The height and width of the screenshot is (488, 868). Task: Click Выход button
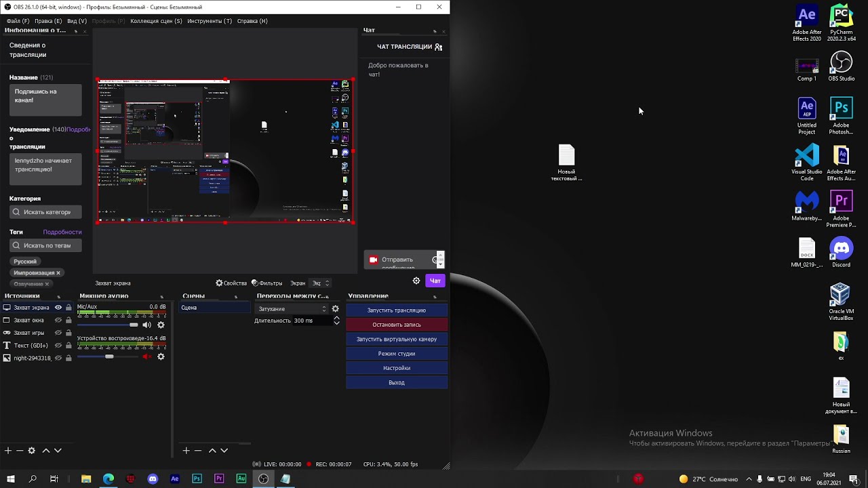click(397, 382)
